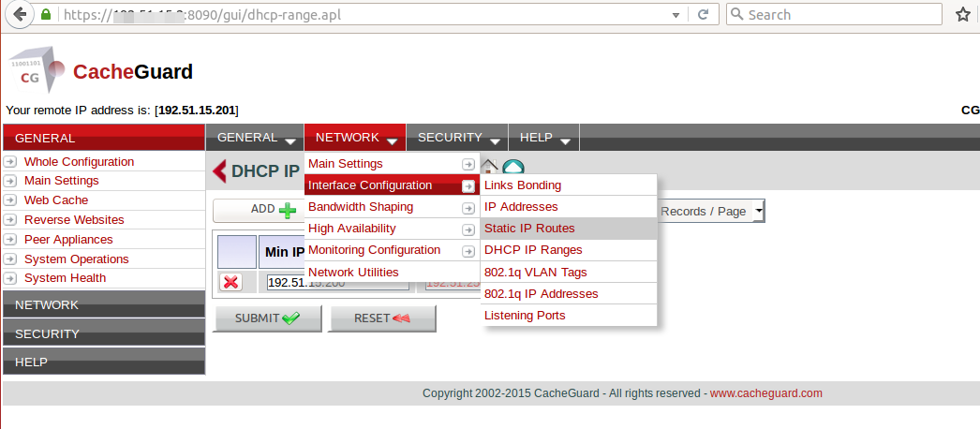Open the NETWORK top menu
The width and height of the screenshot is (980, 429).
pyautogui.click(x=355, y=138)
